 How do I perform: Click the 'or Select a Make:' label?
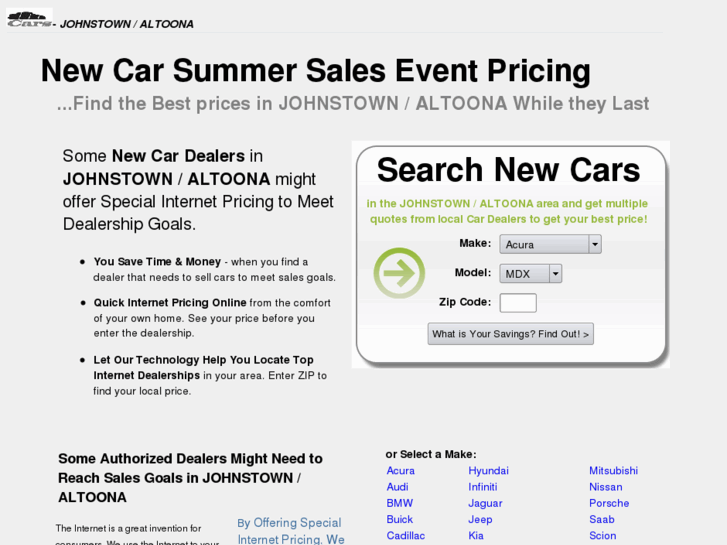pos(431,455)
